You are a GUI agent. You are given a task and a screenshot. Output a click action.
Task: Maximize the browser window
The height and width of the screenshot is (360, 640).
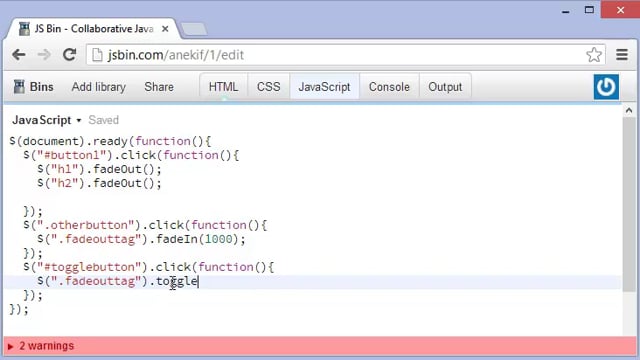[589, 10]
